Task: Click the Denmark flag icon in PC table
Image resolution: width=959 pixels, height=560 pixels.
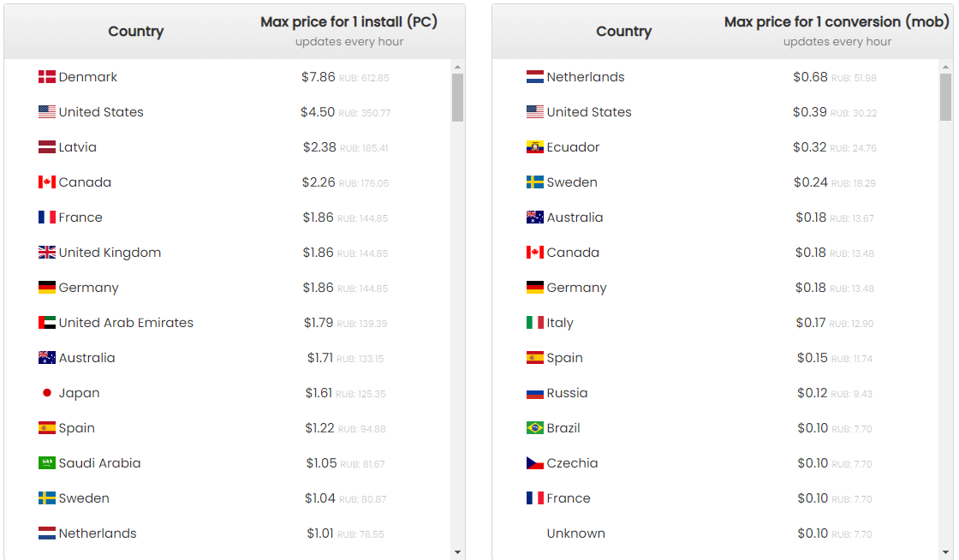Action: 47,77
